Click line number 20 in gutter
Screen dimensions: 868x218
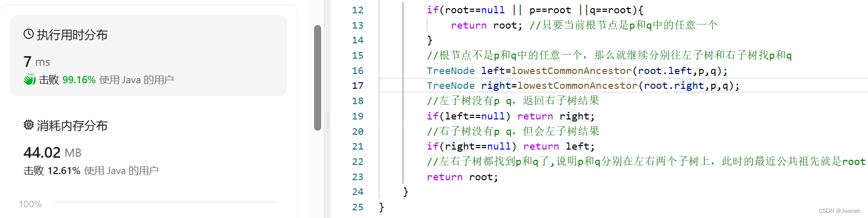point(358,132)
